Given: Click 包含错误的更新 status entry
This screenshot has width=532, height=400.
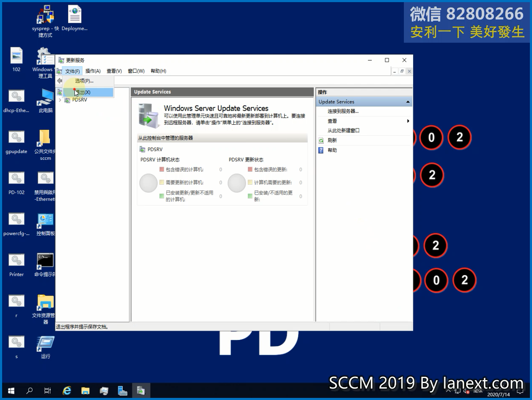Looking at the screenshot, I should coord(270,170).
